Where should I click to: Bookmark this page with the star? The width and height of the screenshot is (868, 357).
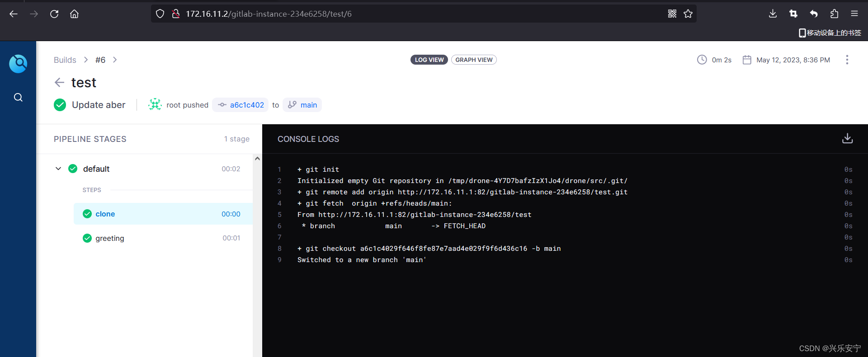click(688, 14)
